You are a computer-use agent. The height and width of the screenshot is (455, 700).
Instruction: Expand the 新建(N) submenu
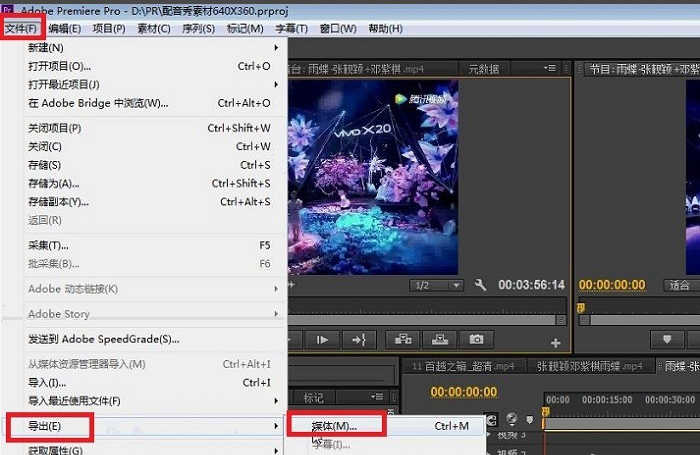point(140,48)
